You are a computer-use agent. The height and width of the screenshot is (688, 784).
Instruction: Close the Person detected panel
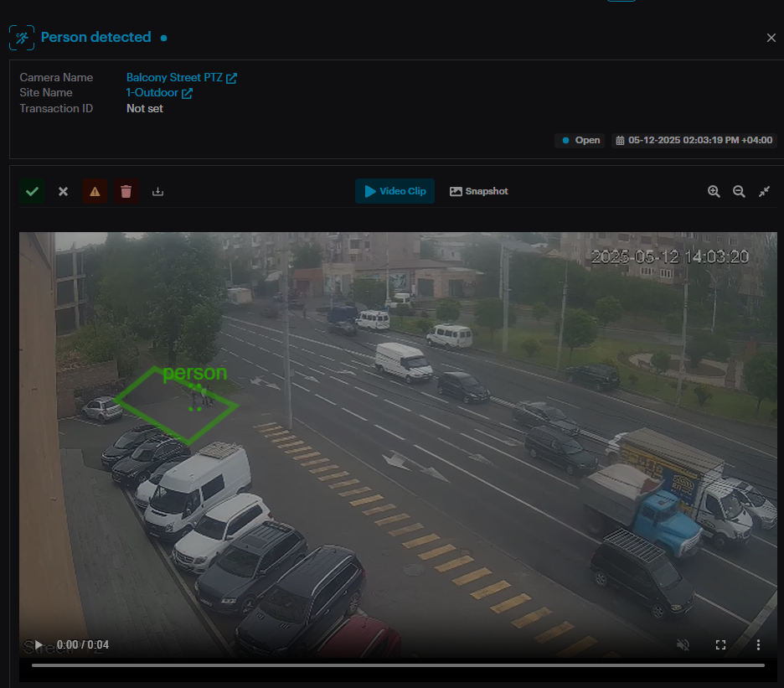tap(771, 38)
